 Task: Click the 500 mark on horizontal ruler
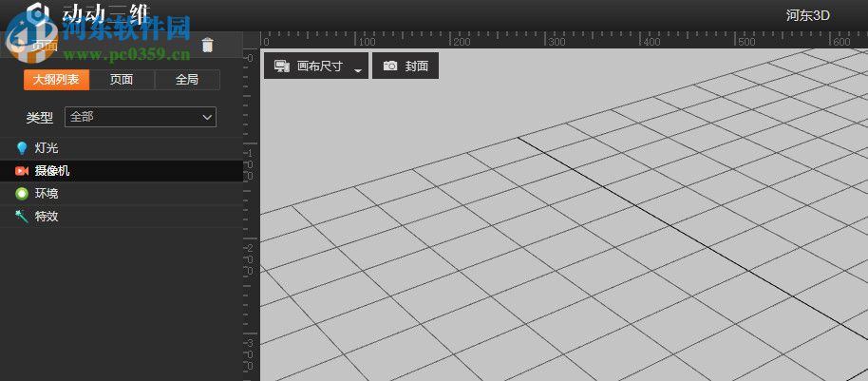pyautogui.click(x=747, y=42)
